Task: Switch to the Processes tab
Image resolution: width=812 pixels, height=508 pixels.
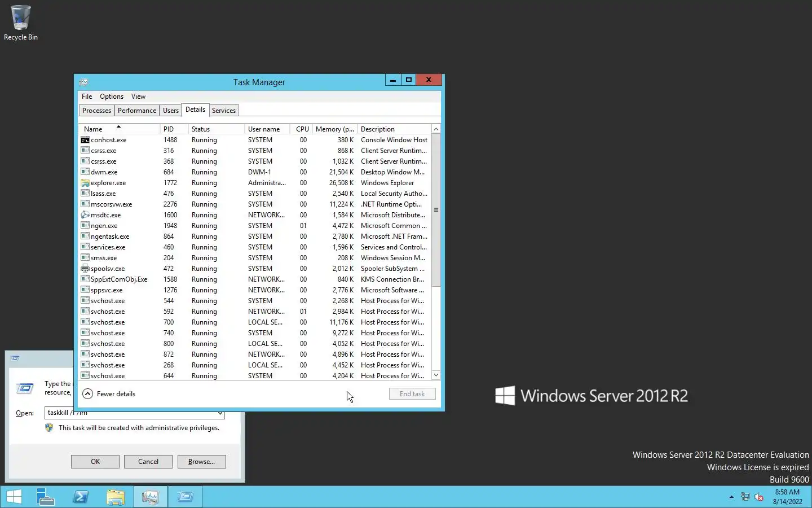Action: [x=96, y=111]
